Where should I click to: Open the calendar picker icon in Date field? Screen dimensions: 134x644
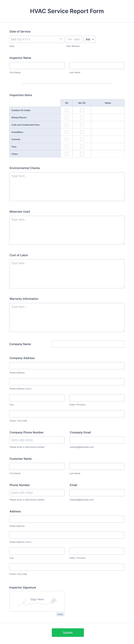tap(61, 39)
